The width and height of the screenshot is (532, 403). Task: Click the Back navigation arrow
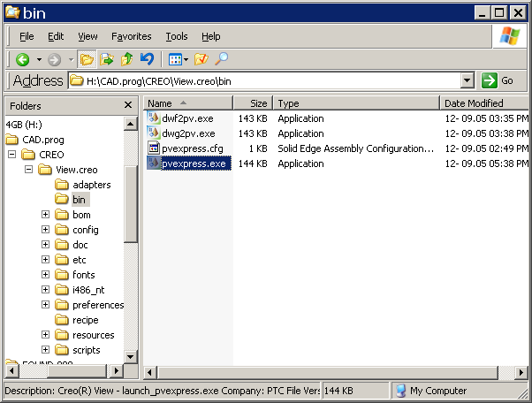[x=23, y=60]
